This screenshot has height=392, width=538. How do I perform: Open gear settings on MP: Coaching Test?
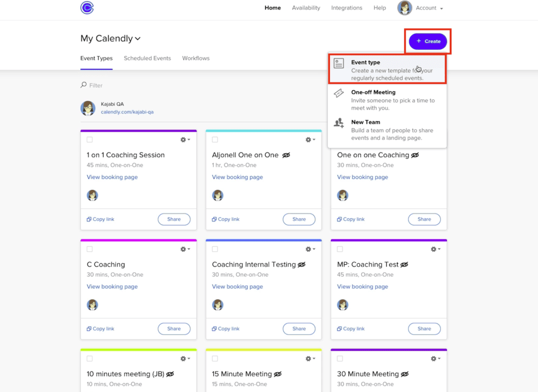436,249
